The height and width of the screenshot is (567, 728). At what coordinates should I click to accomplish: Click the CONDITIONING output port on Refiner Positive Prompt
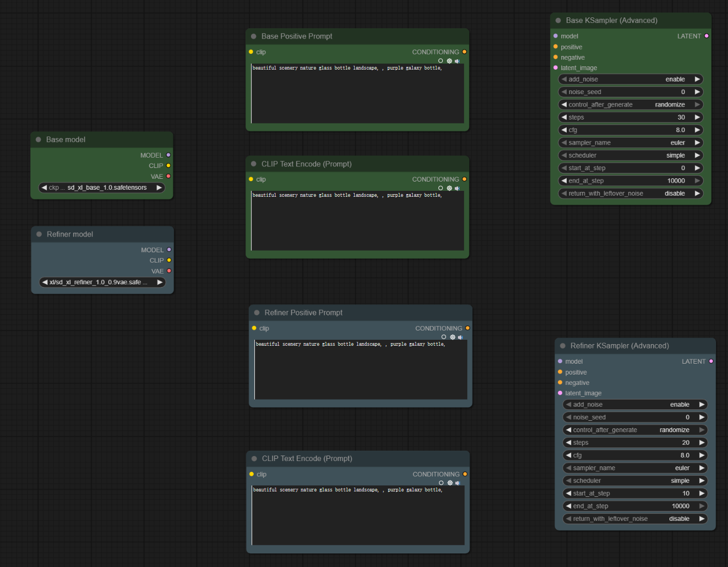(467, 328)
